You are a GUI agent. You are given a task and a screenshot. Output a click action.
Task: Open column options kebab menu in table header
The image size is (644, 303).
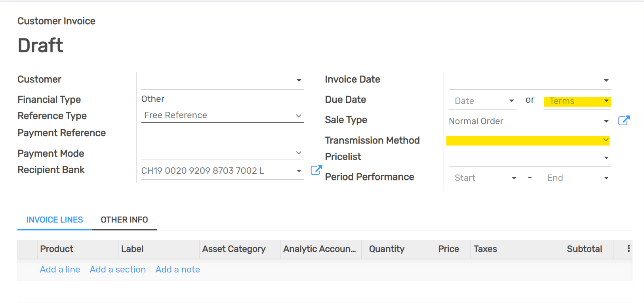(x=629, y=249)
